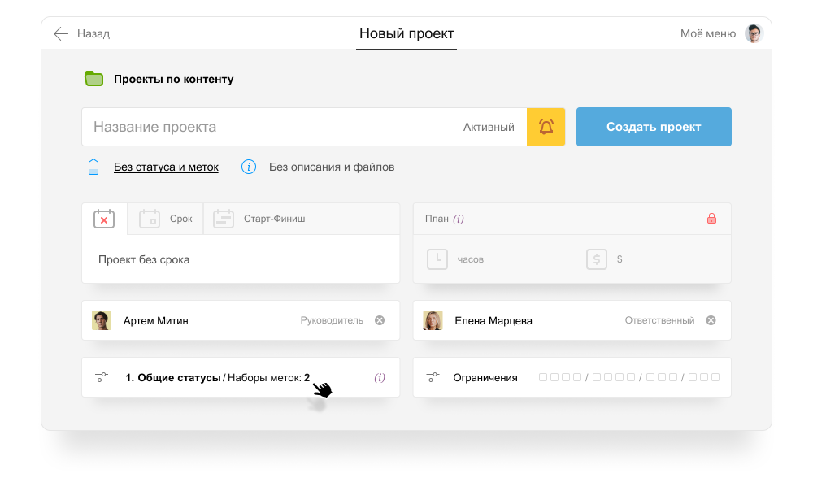The width and height of the screenshot is (813, 504).
Task: Click the clock hours icon
Action: click(437, 259)
